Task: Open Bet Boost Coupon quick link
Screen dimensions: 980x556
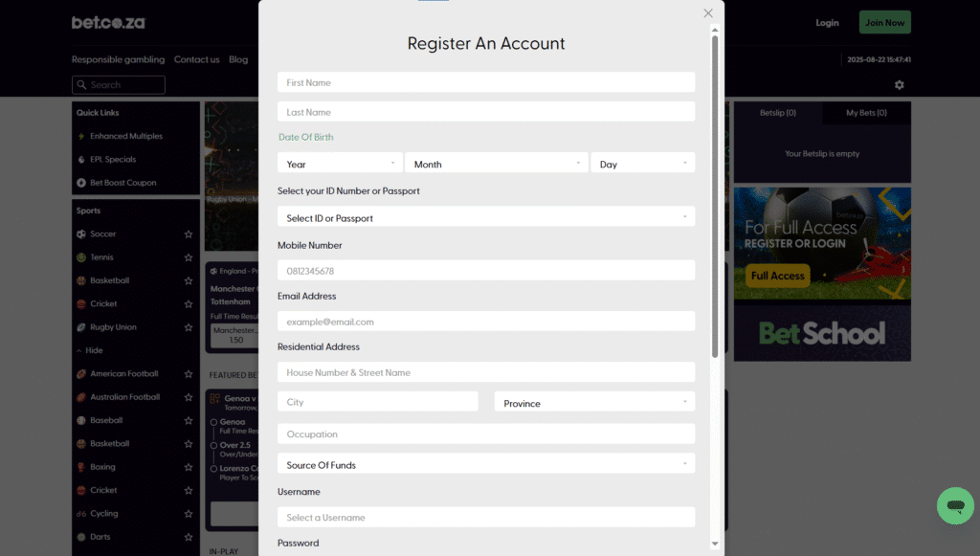Action: point(123,183)
